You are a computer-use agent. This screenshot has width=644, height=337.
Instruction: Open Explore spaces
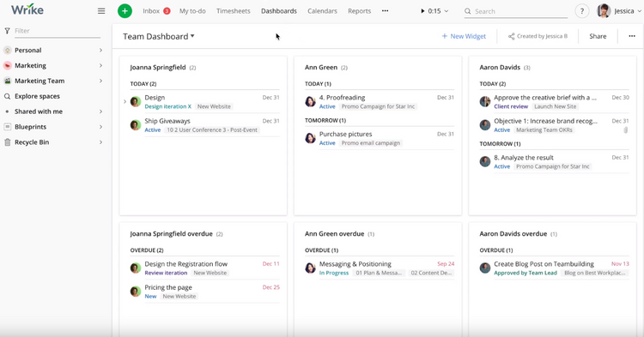[x=37, y=96]
